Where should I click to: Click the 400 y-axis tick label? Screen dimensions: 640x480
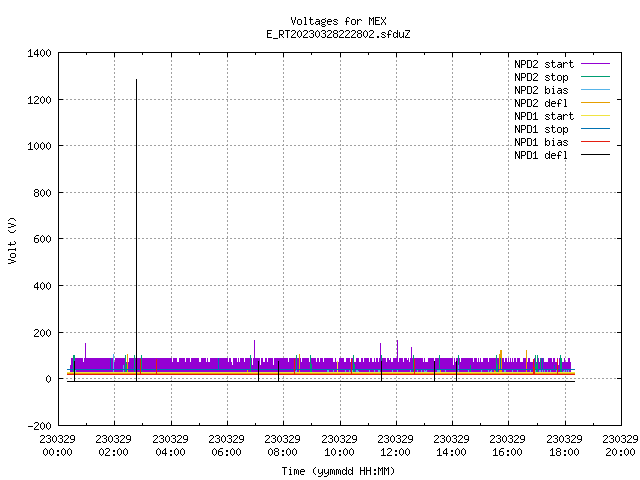pyautogui.click(x=42, y=286)
